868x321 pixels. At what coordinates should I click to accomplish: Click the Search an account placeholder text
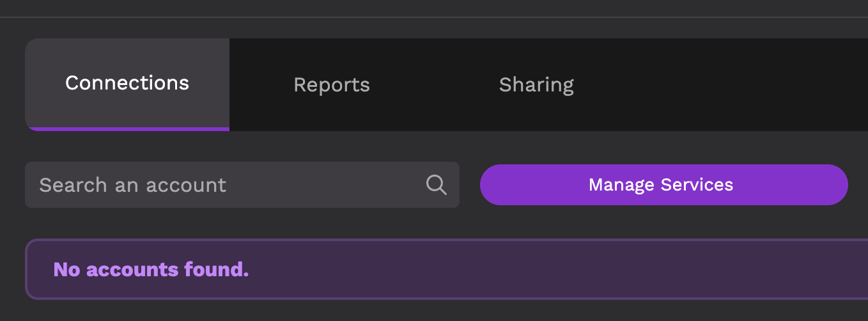pyautogui.click(x=132, y=185)
